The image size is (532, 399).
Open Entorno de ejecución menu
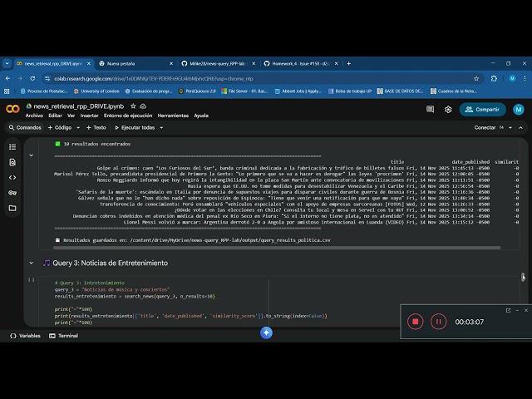click(128, 116)
